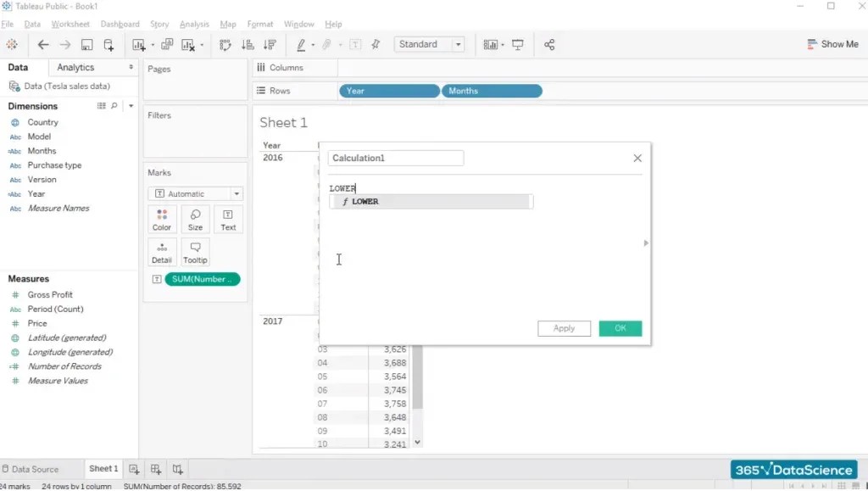This screenshot has width=868, height=491.
Task: Open Show Me panel
Action: click(x=833, y=43)
